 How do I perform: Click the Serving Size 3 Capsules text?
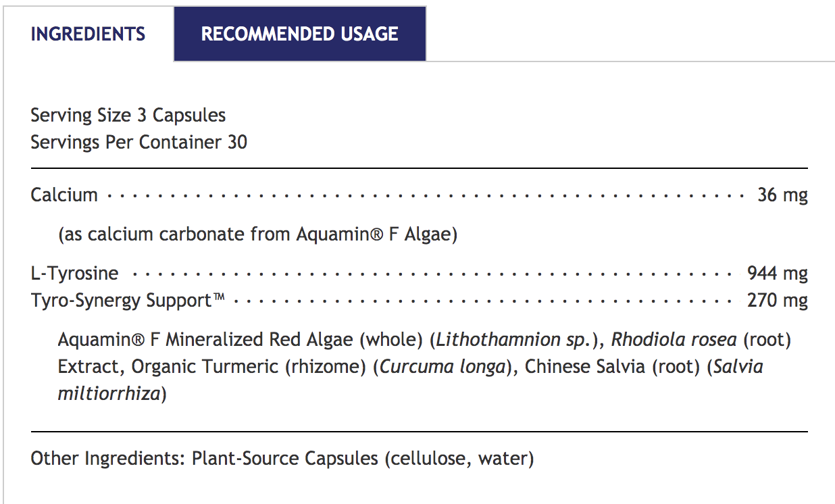pos(128,116)
